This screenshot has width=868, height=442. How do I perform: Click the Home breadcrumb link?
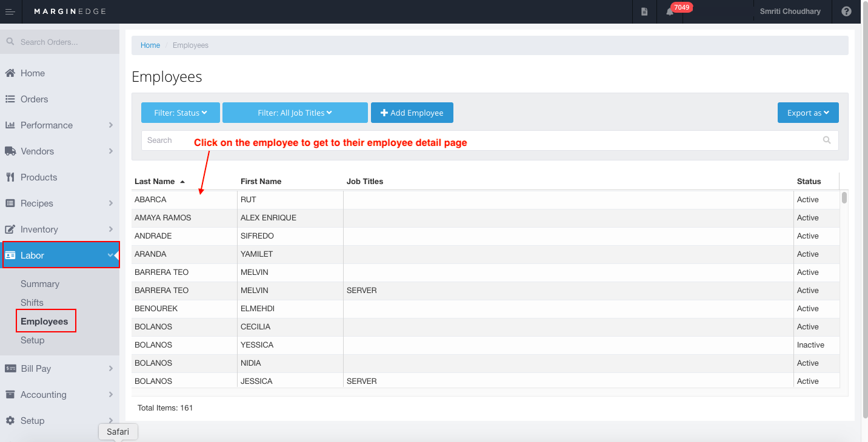[x=150, y=45]
